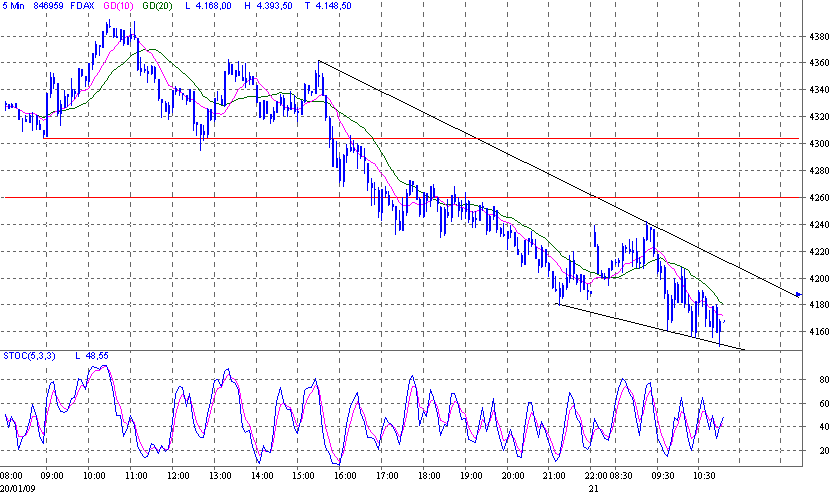Click the 4300 price axis label
The width and height of the screenshot is (833, 496).
click(x=819, y=144)
